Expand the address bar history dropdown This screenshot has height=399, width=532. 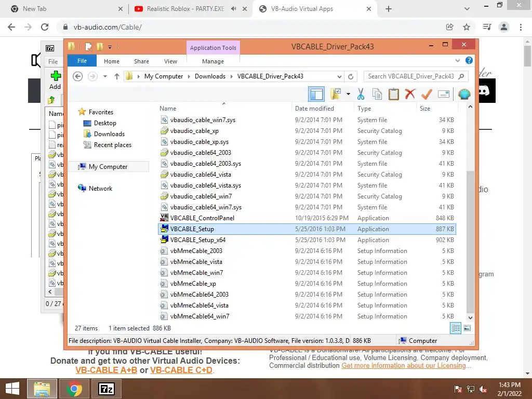coord(339,76)
